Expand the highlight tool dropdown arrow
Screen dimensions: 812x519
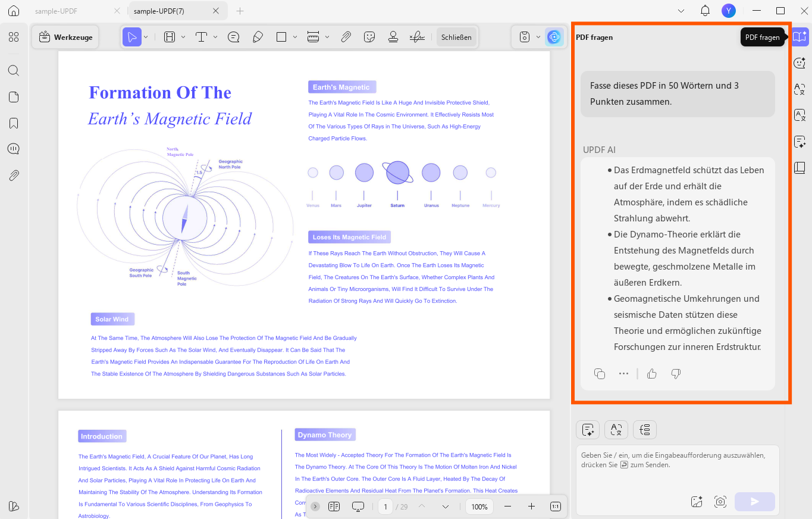(183, 37)
